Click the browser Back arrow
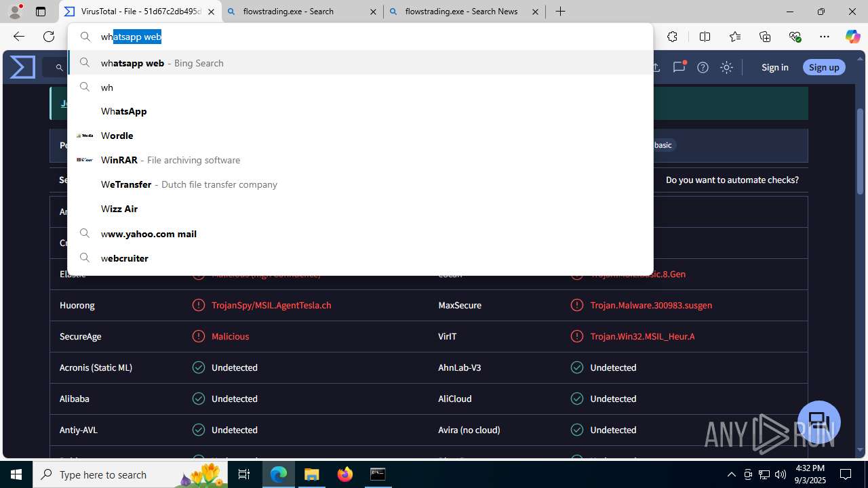This screenshot has width=868, height=488. [x=19, y=37]
